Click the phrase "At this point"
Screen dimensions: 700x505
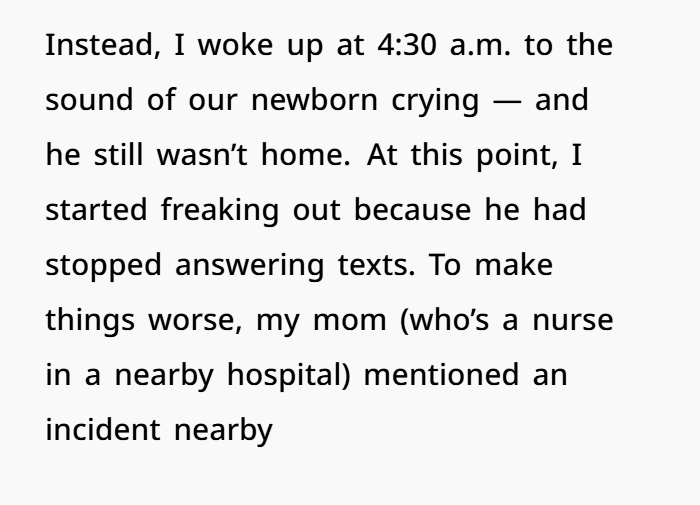(470, 157)
